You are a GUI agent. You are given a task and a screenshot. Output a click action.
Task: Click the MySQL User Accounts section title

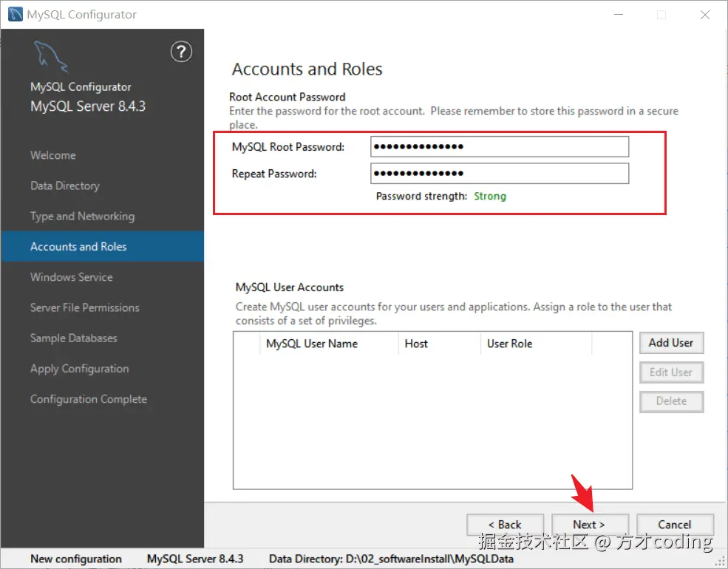pyautogui.click(x=290, y=287)
